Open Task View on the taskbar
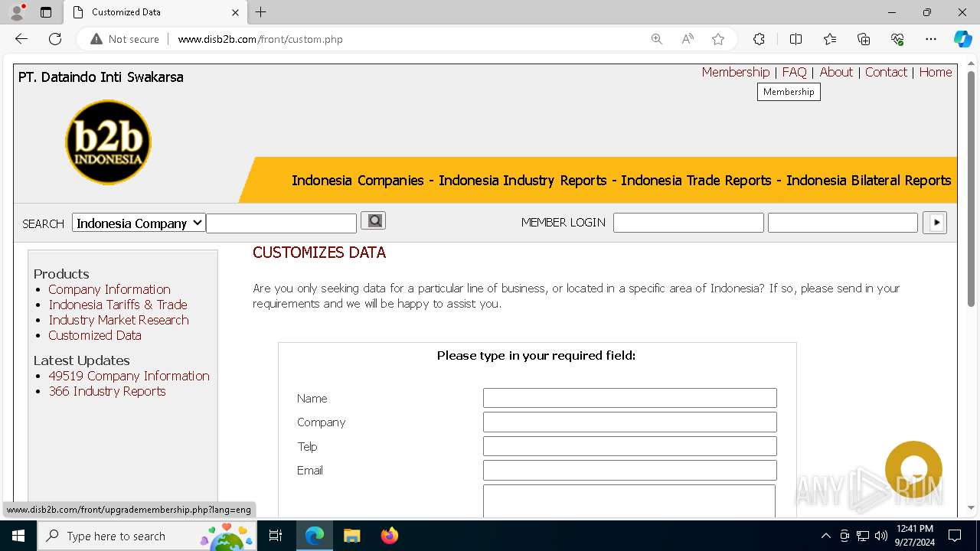980x551 pixels. point(276,536)
